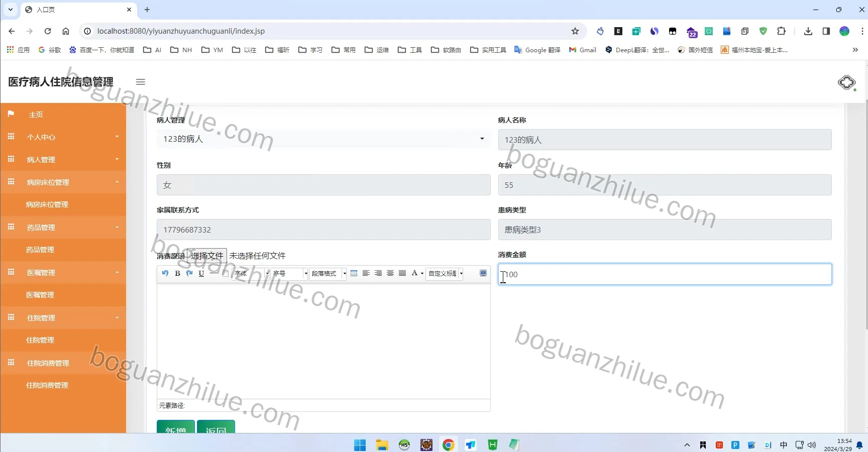This screenshot has height=452, width=868.
Task: Open the 字体 font family dropdown
Action: (x=251, y=273)
